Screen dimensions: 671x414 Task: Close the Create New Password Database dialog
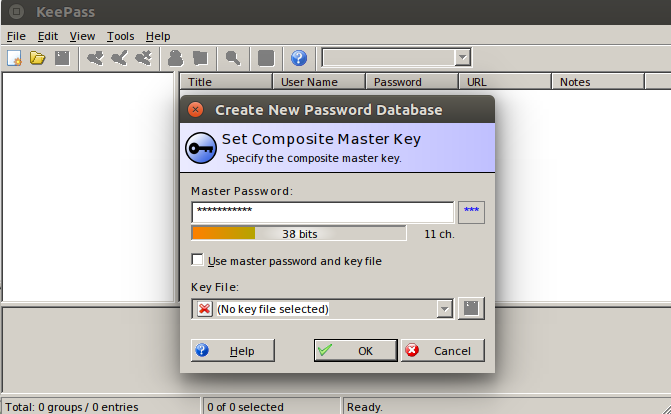pyautogui.click(x=196, y=110)
